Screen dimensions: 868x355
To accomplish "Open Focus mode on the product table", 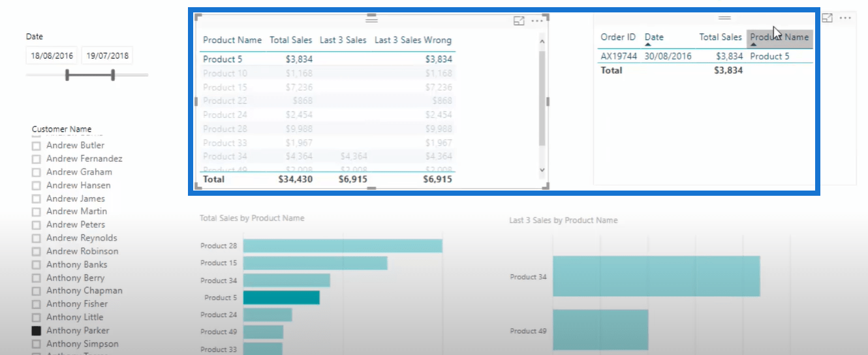I will 519,21.
